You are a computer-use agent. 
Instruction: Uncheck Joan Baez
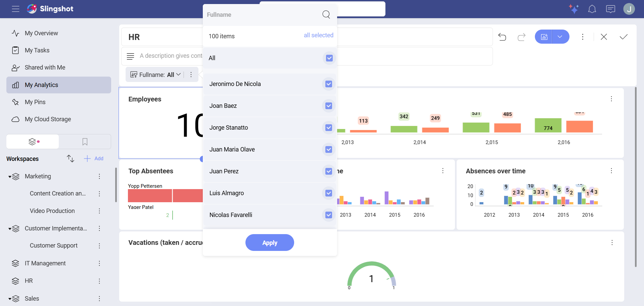click(329, 106)
